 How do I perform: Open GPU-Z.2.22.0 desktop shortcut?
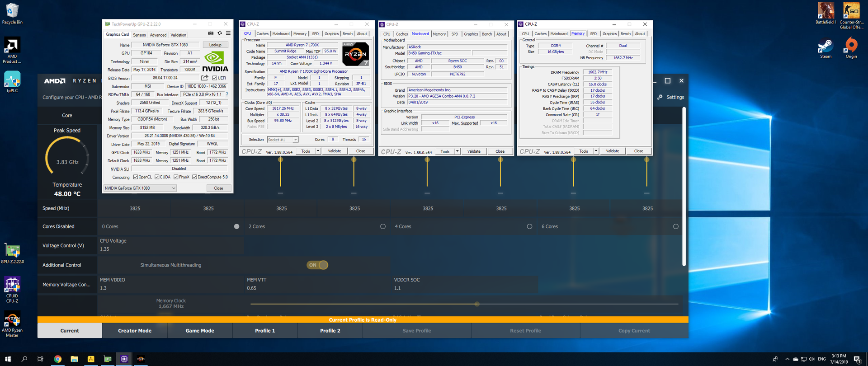pyautogui.click(x=12, y=253)
